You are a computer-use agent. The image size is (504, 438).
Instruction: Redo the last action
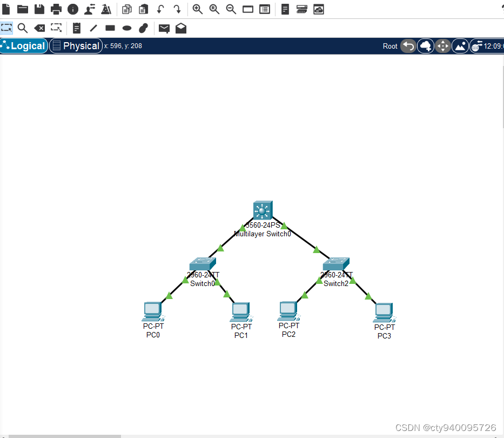pos(177,9)
